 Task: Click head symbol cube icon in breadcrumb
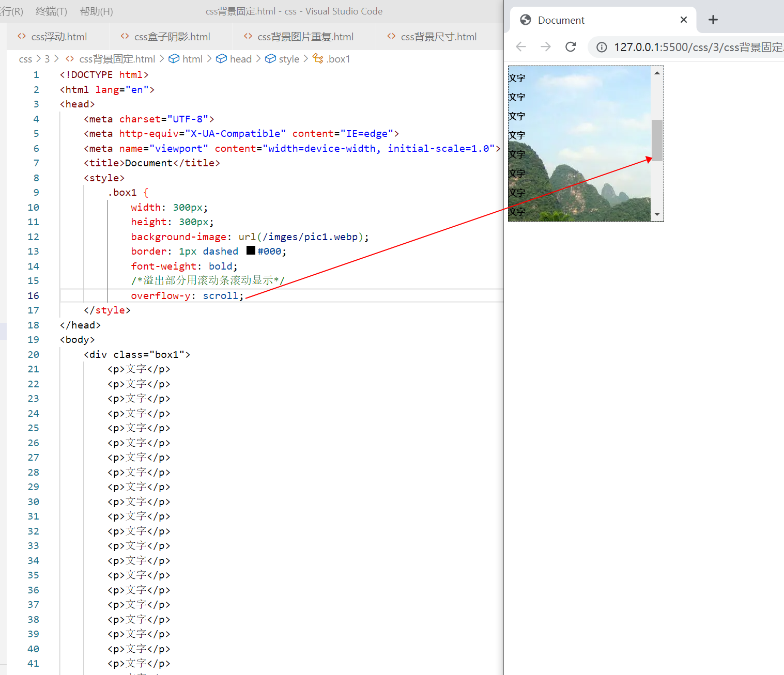pos(221,59)
